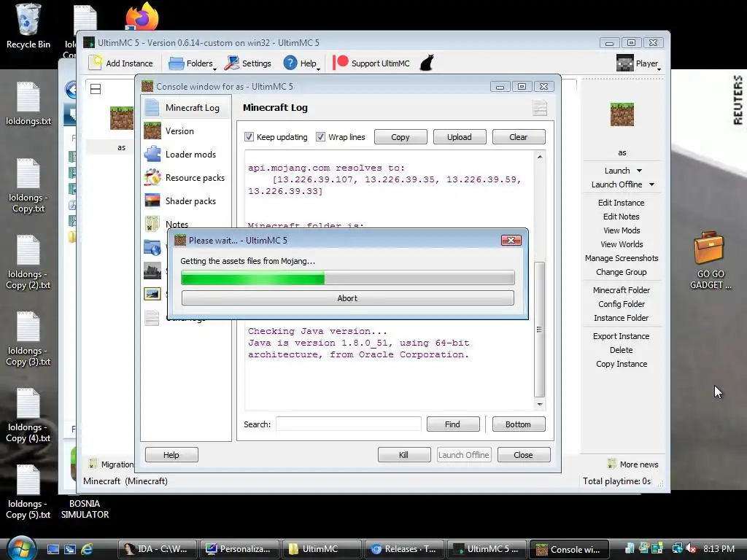Click the muted volume tray icon
The image size is (747, 560).
click(692, 548)
